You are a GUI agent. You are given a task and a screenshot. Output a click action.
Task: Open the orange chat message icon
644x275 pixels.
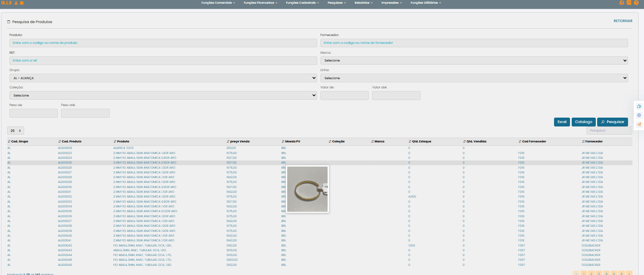(629, 3)
